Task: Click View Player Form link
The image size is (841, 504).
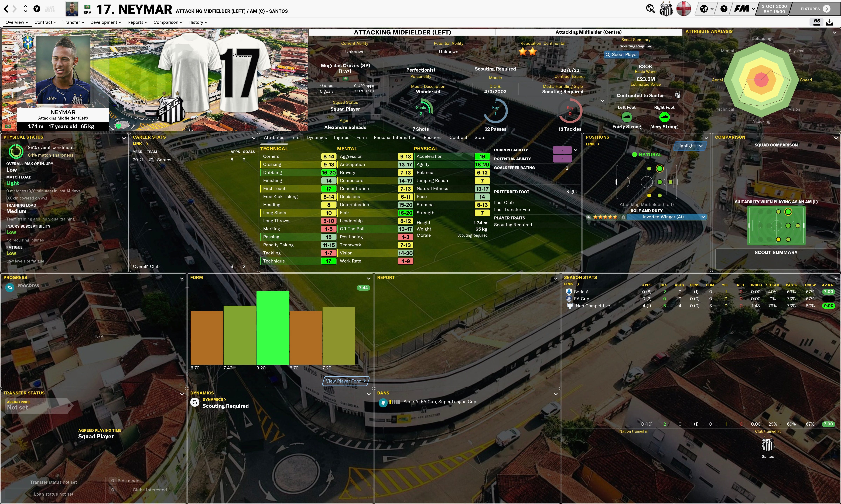Action: coord(345,381)
